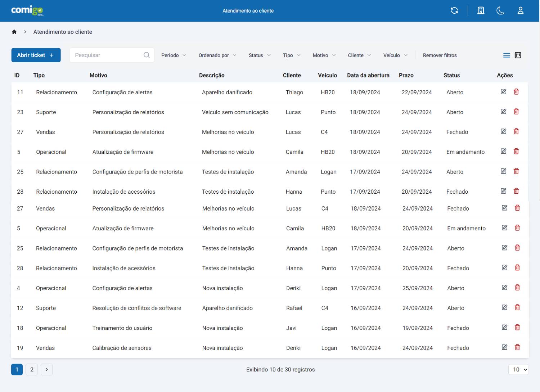Toggle dark mode with the moon icon
The image size is (540, 392).
(500, 11)
